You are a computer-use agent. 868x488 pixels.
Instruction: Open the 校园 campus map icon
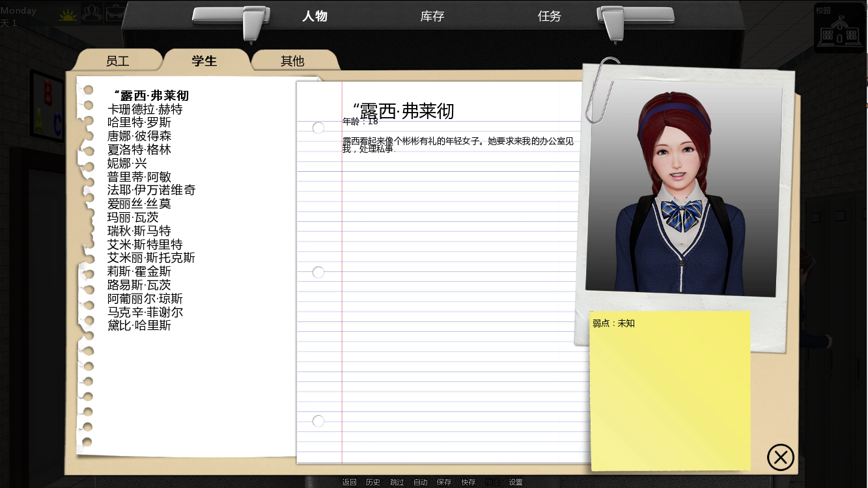pos(840,28)
